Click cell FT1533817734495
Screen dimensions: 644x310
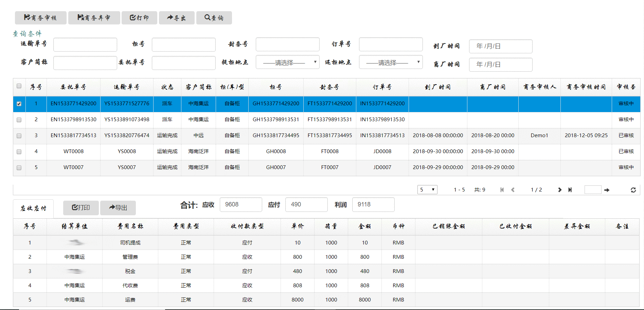[330, 135]
